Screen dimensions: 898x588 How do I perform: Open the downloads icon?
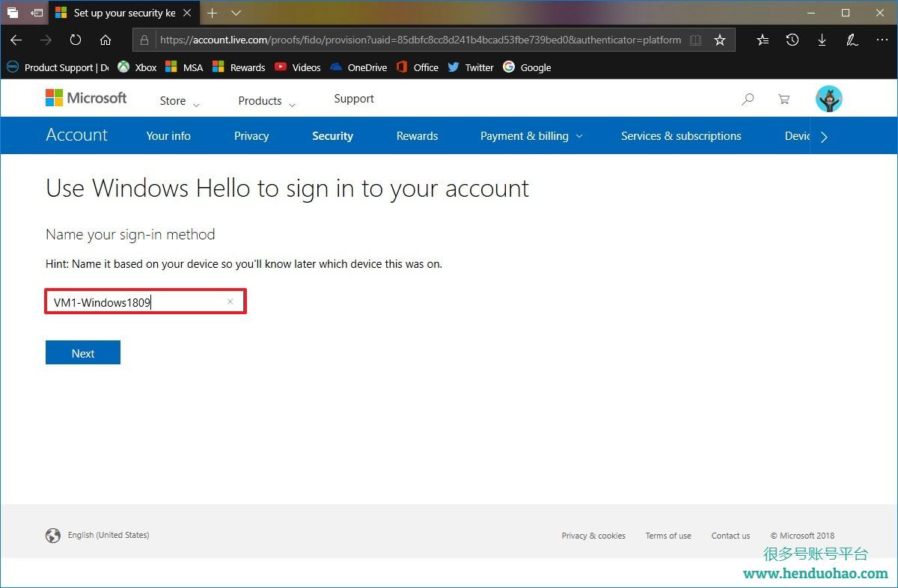tap(822, 40)
